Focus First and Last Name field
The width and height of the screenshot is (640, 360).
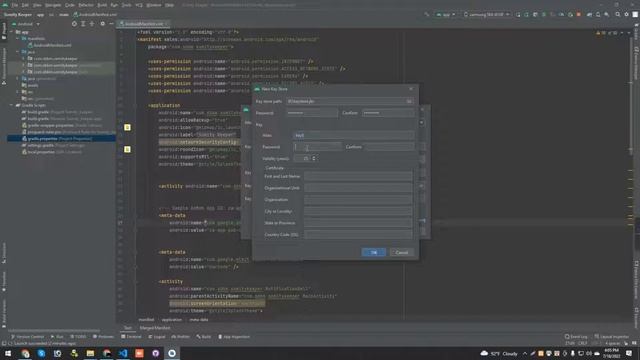(x=358, y=176)
